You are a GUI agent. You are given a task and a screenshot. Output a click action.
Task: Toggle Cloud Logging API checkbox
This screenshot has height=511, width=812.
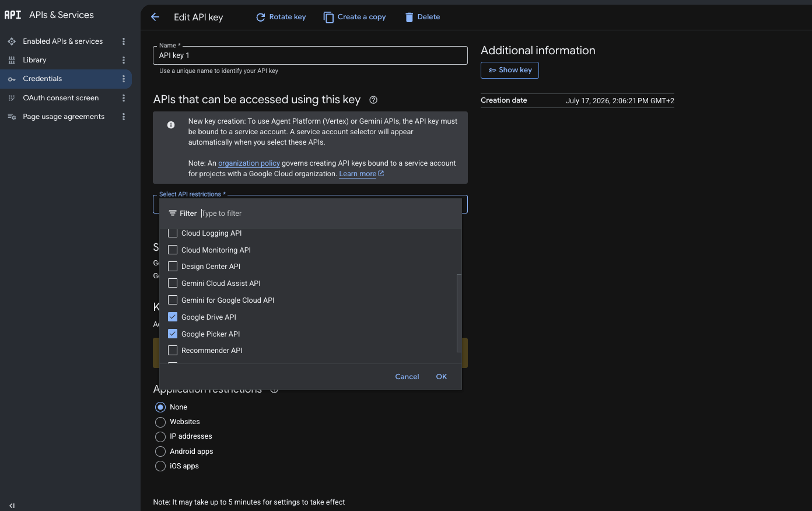tap(173, 233)
